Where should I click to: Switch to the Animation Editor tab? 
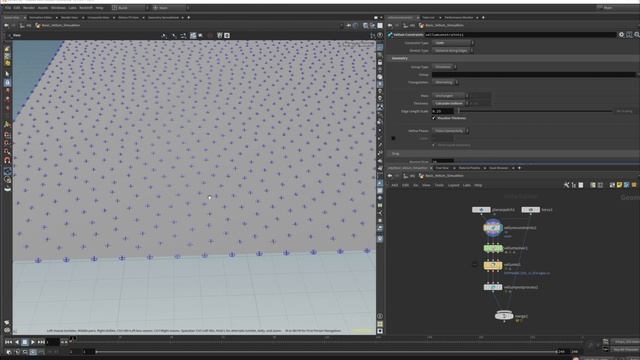click(40, 18)
